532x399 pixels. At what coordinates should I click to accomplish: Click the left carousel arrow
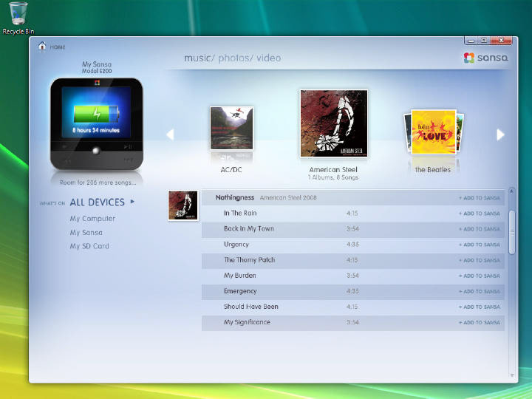[x=169, y=134]
